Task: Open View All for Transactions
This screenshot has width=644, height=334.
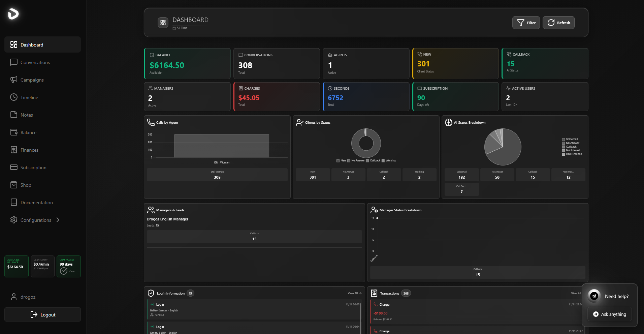Action: [576, 293]
